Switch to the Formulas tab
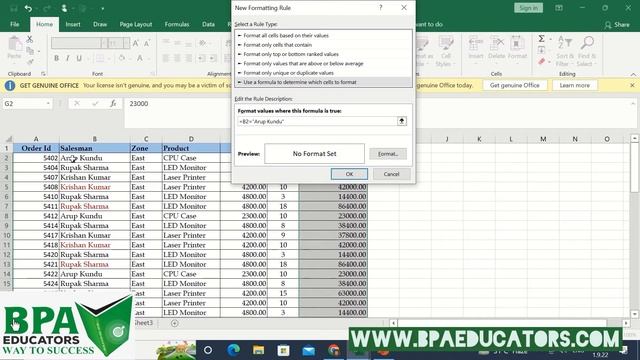The width and height of the screenshot is (640, 360). coord(177,24)
